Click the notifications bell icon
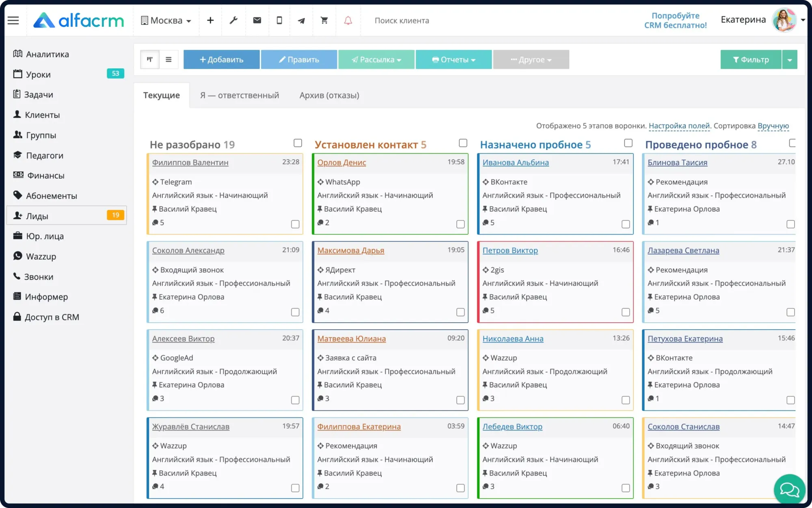This screenshot has width=812, height=508. 348,20
